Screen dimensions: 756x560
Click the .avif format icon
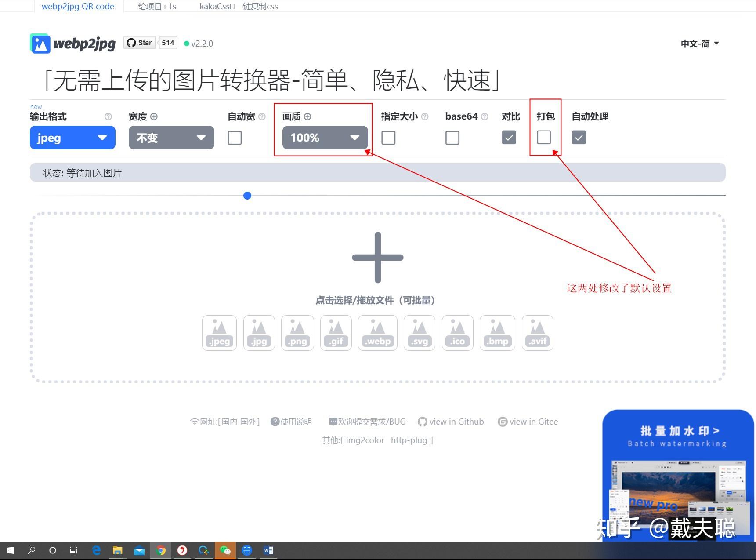click(x=537, y=333)
